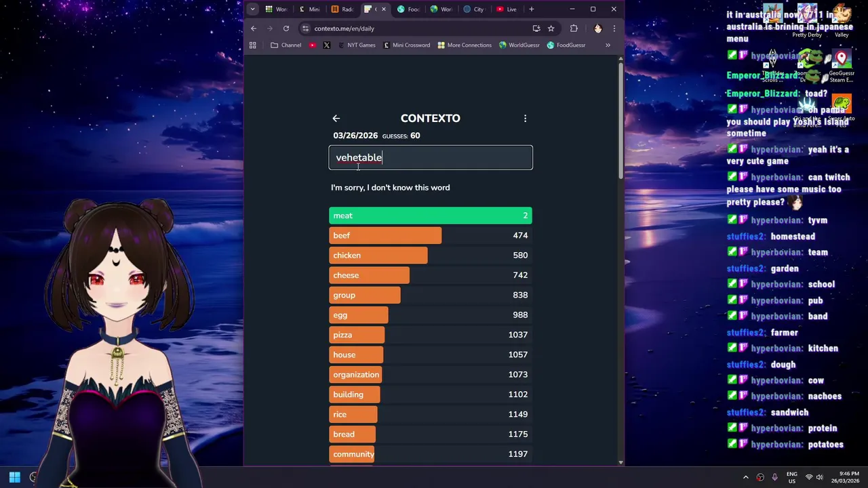
Task: Close the active Contexto tab
Action: 384,9
